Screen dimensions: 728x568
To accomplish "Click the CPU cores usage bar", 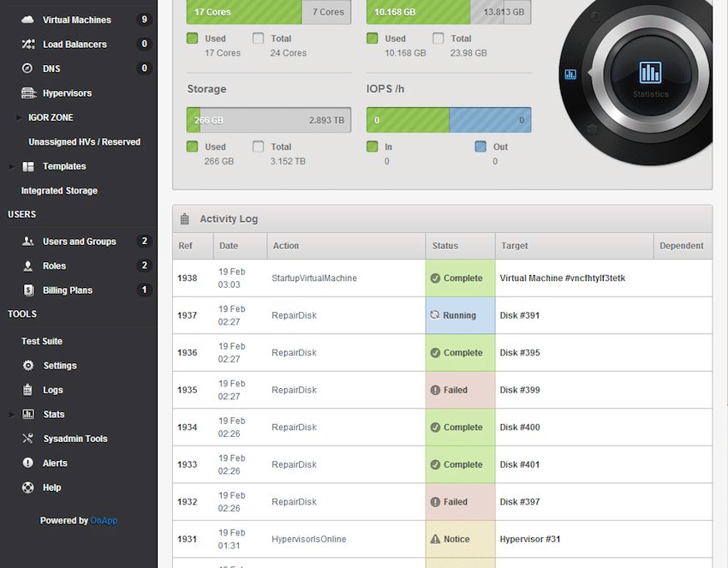I will [x=269, y=12].
